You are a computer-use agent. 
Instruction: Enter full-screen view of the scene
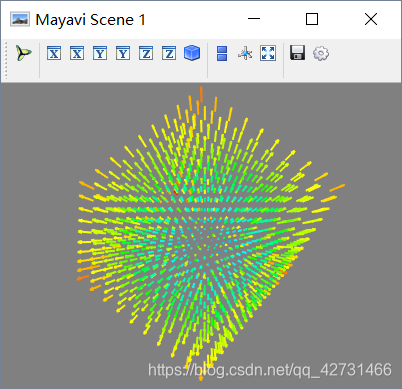coord(268,53)
